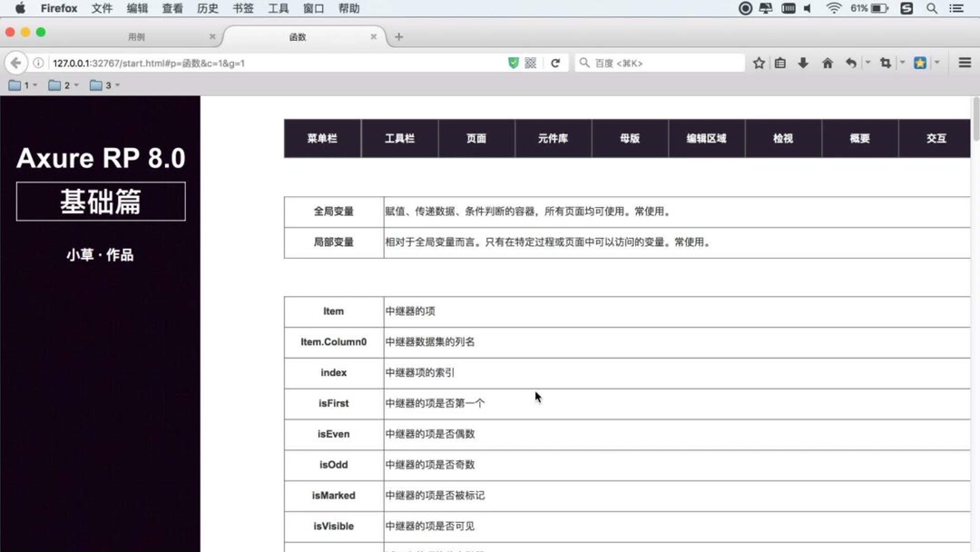Click the back navigation button
This screenshot has height=552, width=980.
pos(15,64)
